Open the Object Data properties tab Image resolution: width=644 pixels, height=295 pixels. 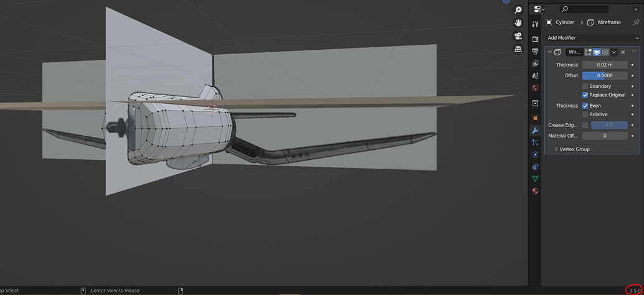pyautogui.click(x=535, y=179)
